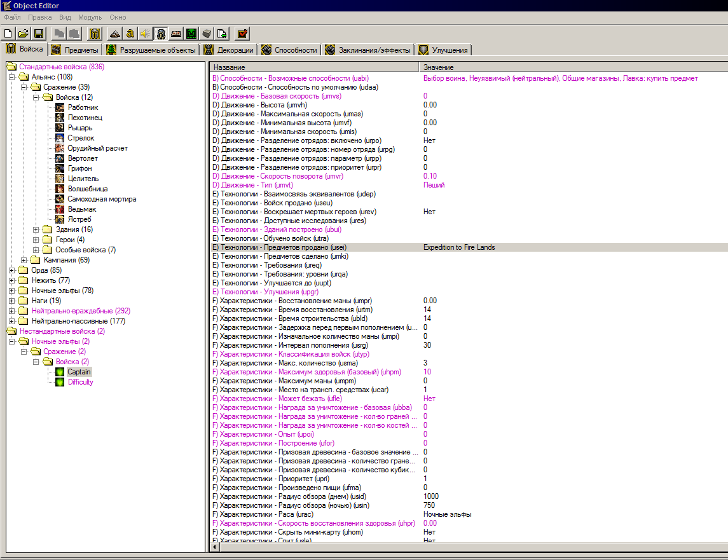Expand the Здания (16) tree node
Screen dimensions: 728x560
(x=36, y=229)
